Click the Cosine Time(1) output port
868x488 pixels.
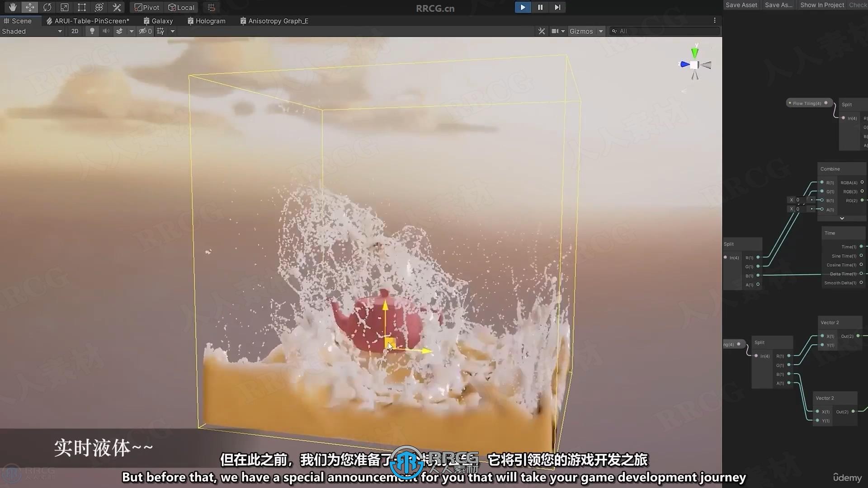point(861,265)
